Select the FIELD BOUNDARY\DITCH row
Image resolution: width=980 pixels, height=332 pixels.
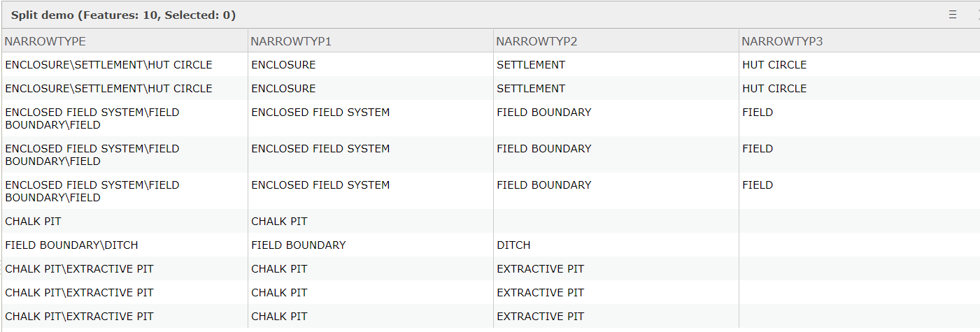click(x=490, y=245)
